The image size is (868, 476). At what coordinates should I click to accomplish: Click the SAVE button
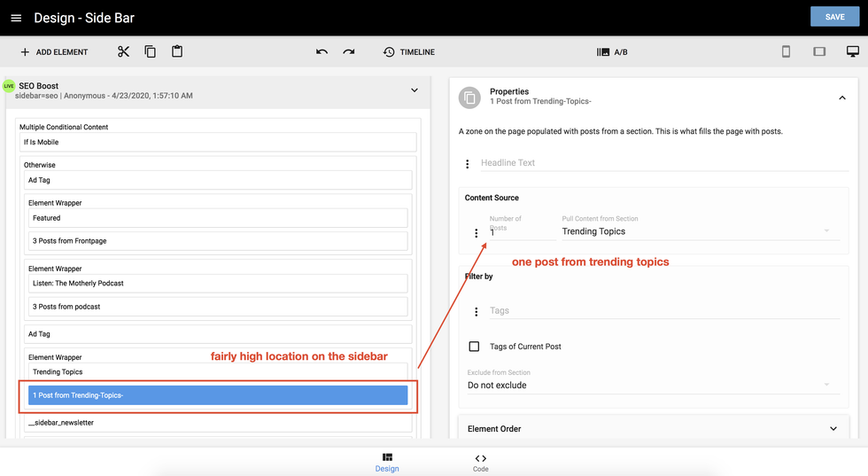833,17
